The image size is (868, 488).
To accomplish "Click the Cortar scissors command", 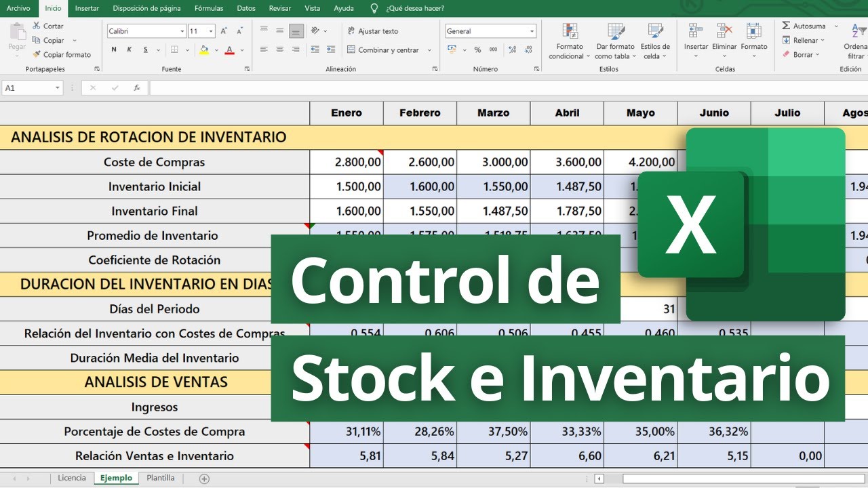I will (x=47, y=26).
